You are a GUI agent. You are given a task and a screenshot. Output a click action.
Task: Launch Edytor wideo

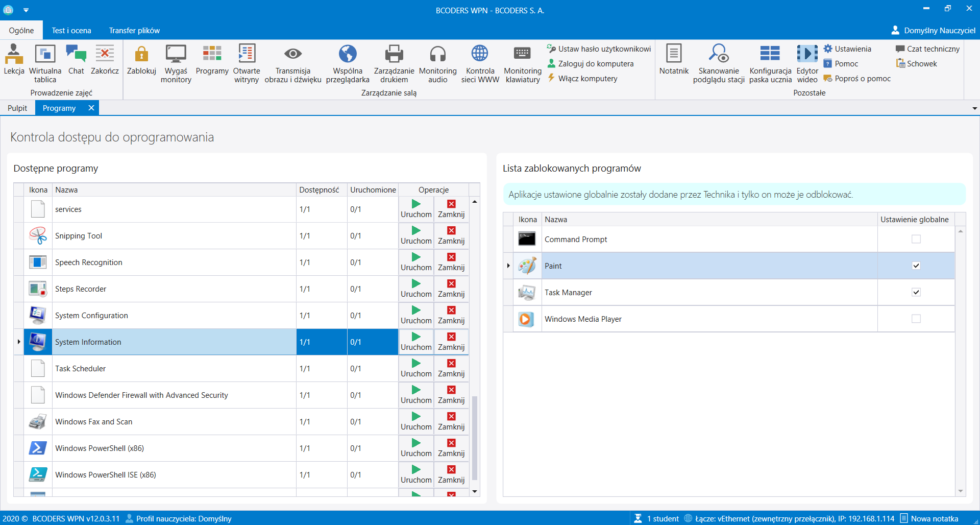(807, 64)
